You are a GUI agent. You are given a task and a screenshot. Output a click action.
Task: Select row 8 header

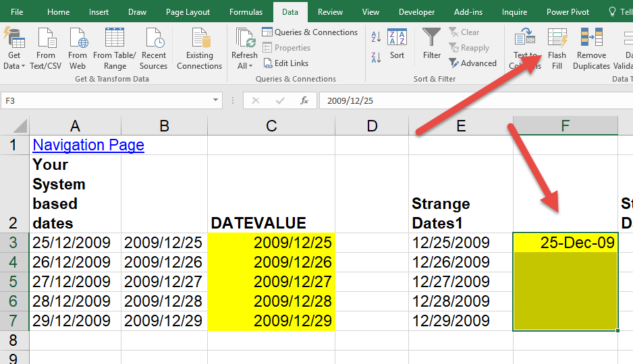pos(14,340)
